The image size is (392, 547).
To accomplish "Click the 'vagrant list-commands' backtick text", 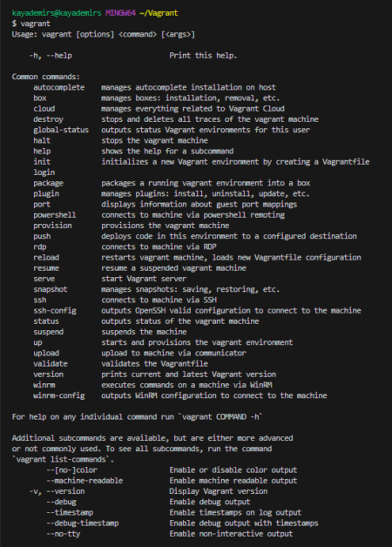I will pyautogui.click(x=63, y=459).
